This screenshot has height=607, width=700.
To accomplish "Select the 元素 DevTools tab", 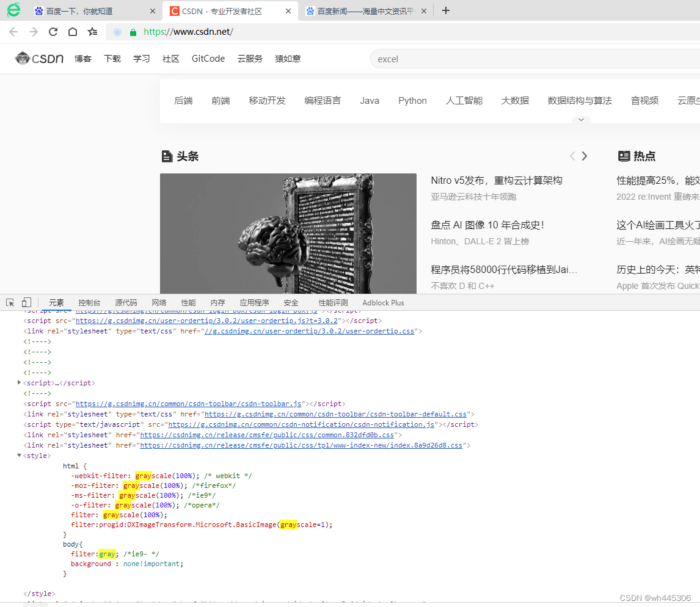I will 56,303.
